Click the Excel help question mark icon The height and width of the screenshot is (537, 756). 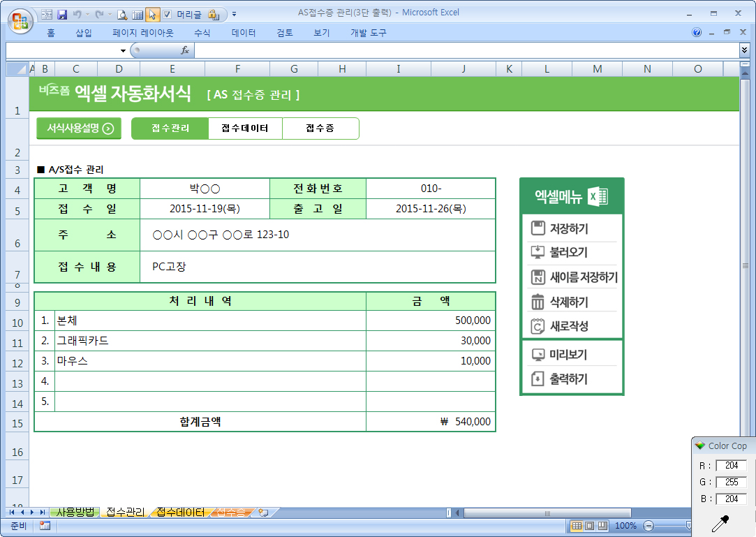(697, 33)
